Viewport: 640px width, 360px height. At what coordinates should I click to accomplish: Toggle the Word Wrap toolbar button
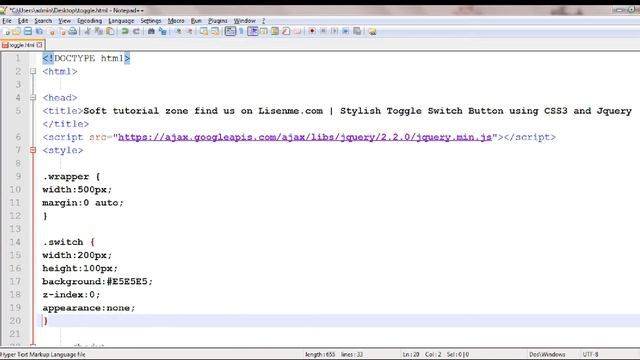(230, 31)
